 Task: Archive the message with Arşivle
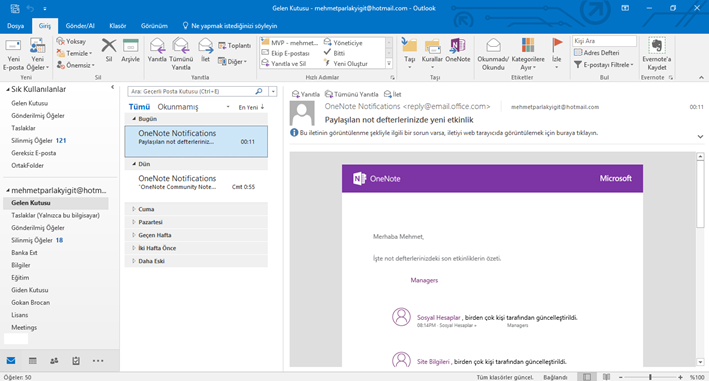130,50
